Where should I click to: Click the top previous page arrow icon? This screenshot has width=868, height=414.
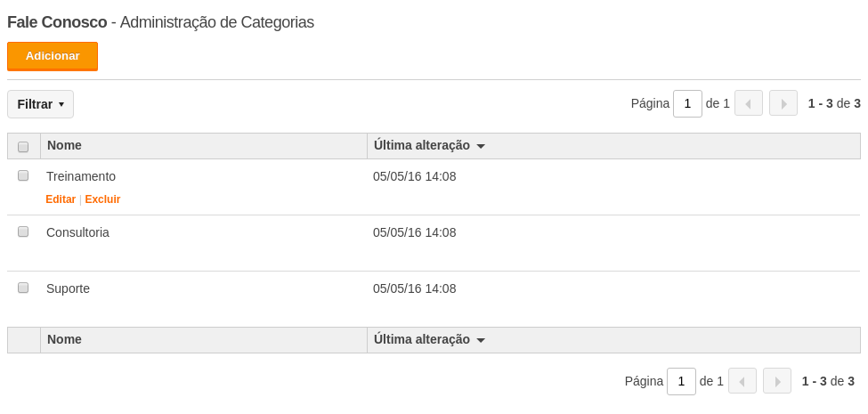pyautogui.click(x=749, y=103)
